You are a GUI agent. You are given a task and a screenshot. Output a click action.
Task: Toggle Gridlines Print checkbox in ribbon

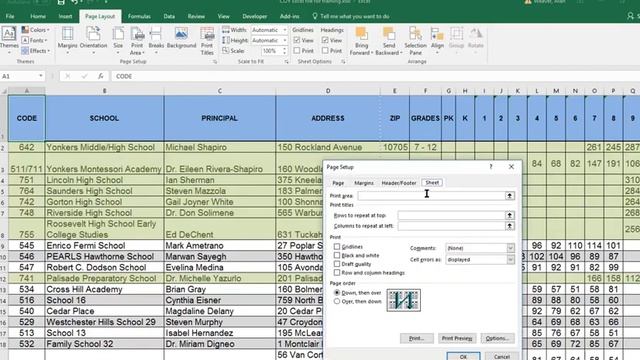coord(297,51)
